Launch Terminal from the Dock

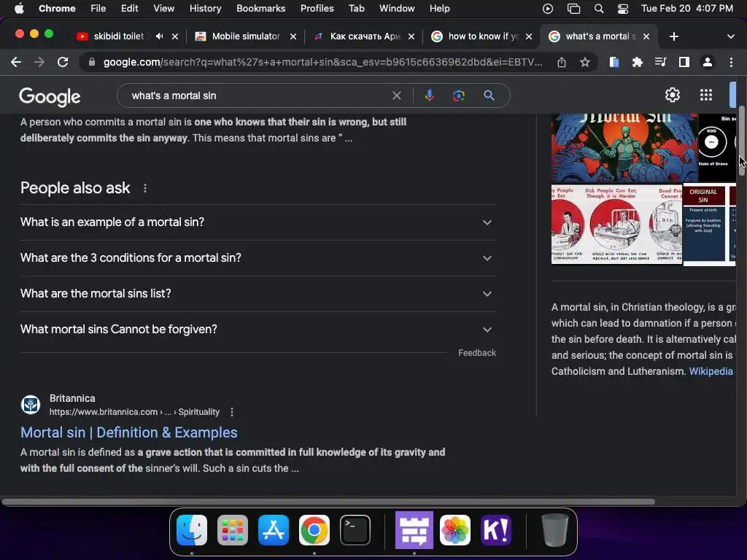[355, 530]
